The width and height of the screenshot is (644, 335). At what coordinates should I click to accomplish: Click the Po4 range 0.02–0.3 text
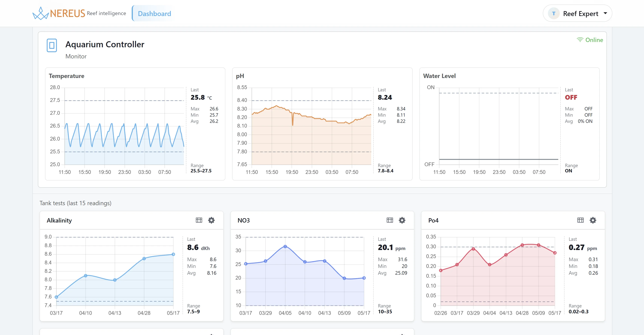[578, 311]
